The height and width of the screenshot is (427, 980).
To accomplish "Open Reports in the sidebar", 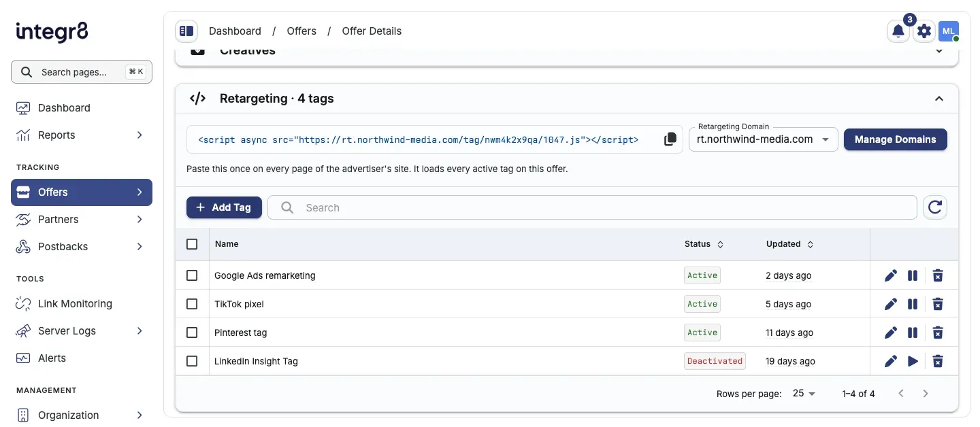I will click(82, 135).
